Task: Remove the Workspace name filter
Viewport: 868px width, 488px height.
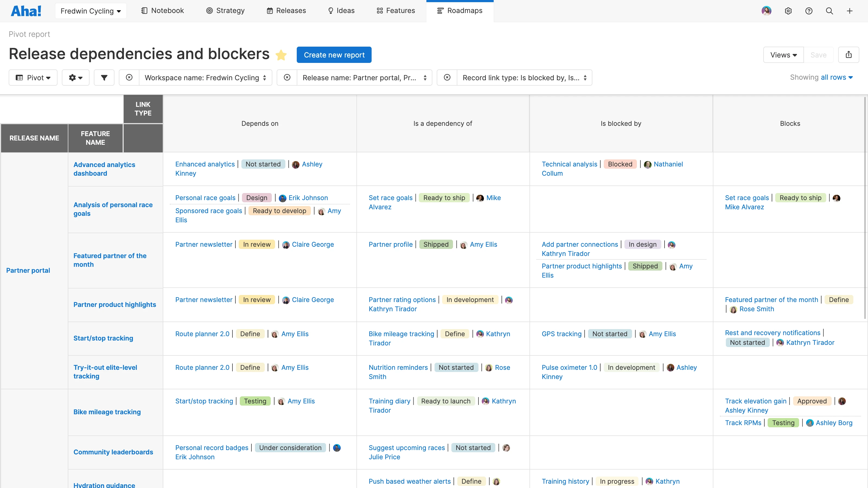Action: tap(129, 78)
